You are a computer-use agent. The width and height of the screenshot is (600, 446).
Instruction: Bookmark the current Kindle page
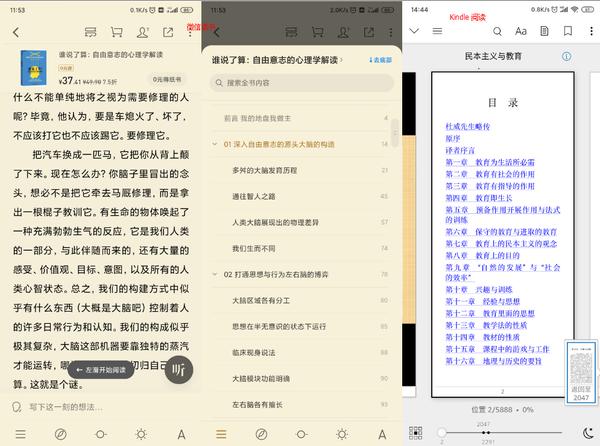click(568, 31)
